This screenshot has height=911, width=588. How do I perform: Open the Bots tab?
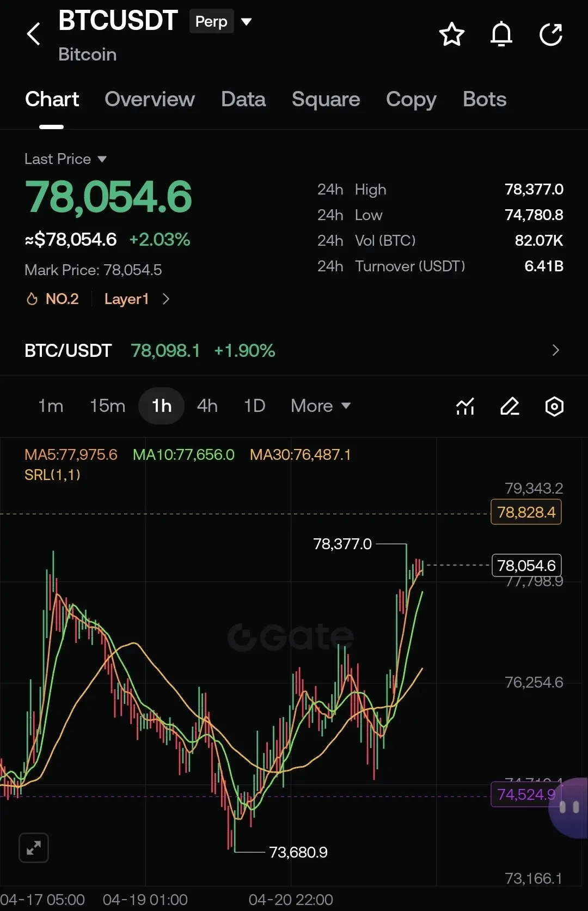tap(485, 99)
